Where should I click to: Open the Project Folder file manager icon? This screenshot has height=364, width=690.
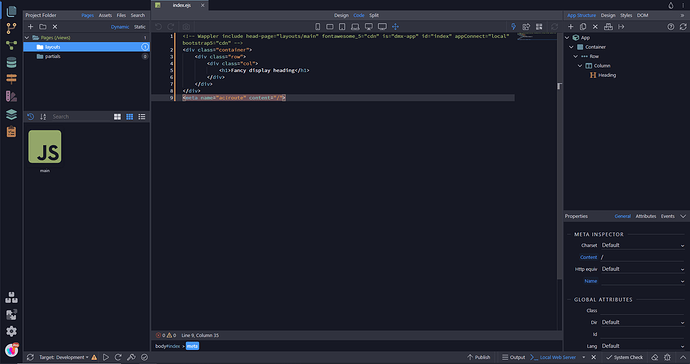(11, 11)
